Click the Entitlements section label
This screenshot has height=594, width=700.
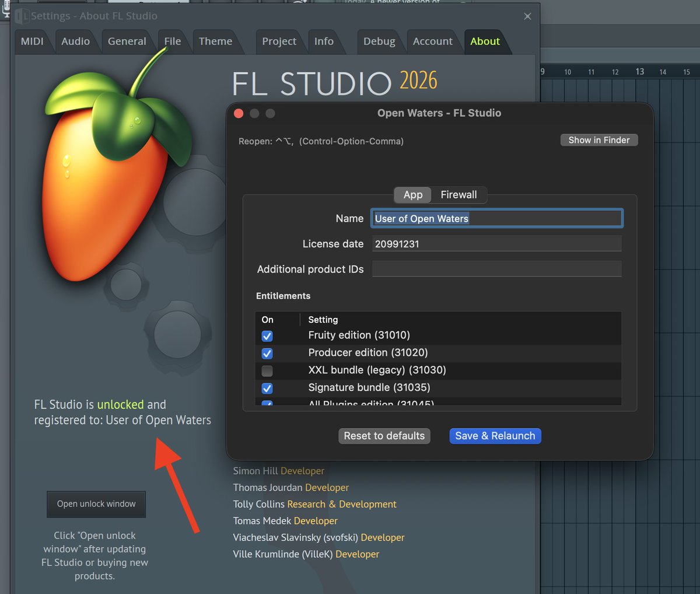(x=283, y=296)
